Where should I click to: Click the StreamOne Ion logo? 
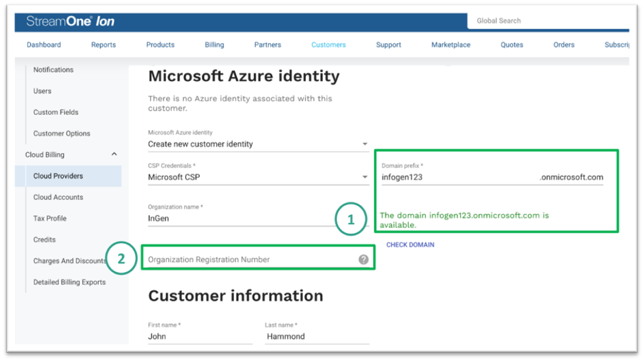(70, 21)
